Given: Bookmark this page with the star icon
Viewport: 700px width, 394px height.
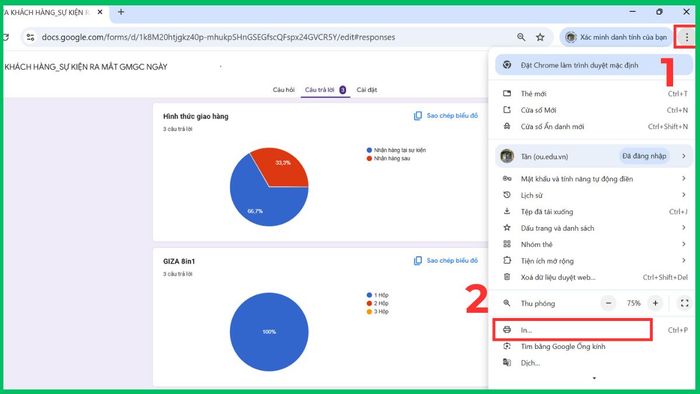Looking at the screenshot, I should 540,37.
